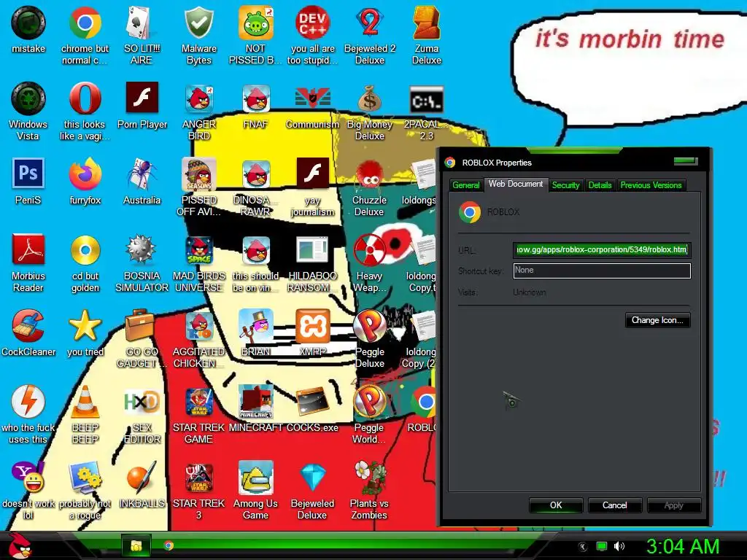Launch Heavy Weapon icon

tap(370, 249)
